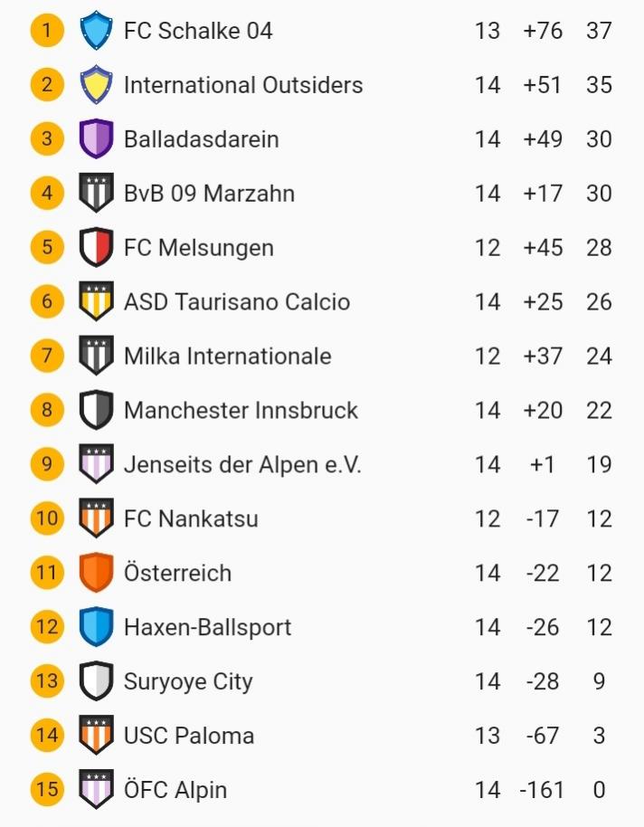Click BvB 09 Marzahn striped crest
Viewport: 644px width, 827px height.
(96, 194)
